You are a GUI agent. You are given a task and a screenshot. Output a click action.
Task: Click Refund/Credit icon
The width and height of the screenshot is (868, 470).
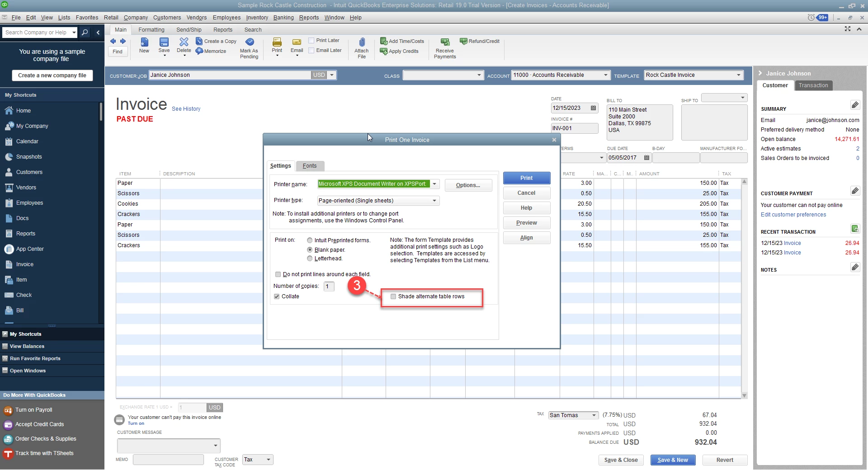(x=463, y=41)
